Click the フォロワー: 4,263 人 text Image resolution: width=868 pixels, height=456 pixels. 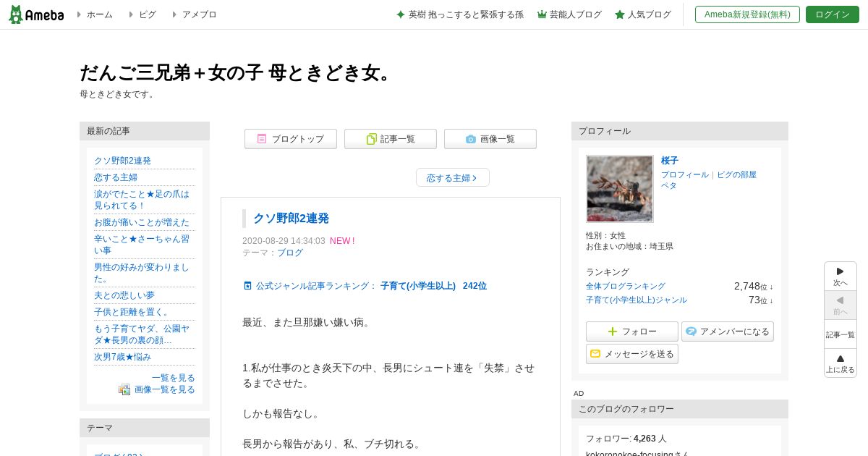[626, 439]
